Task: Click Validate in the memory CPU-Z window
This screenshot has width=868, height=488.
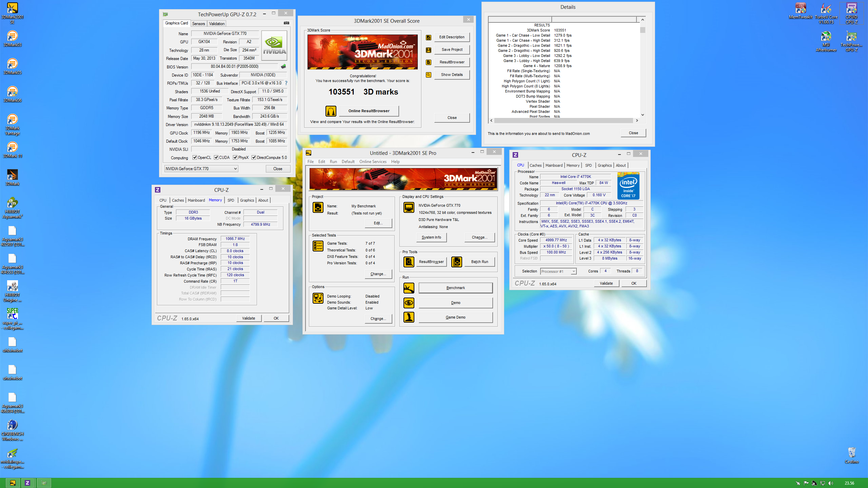Action: pyautogui.click(x=249, y=318)
